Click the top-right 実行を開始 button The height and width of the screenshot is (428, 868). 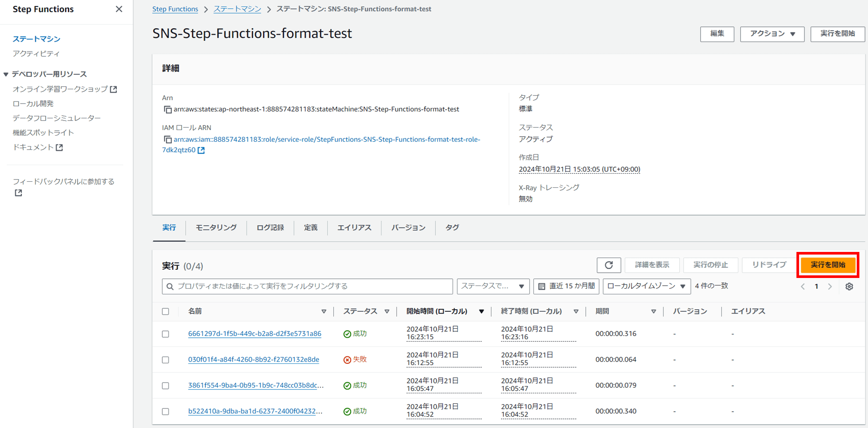(838, 34)
